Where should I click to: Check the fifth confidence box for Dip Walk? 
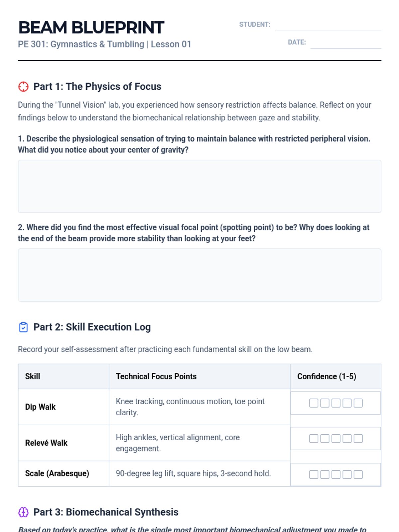pos(358,403)
